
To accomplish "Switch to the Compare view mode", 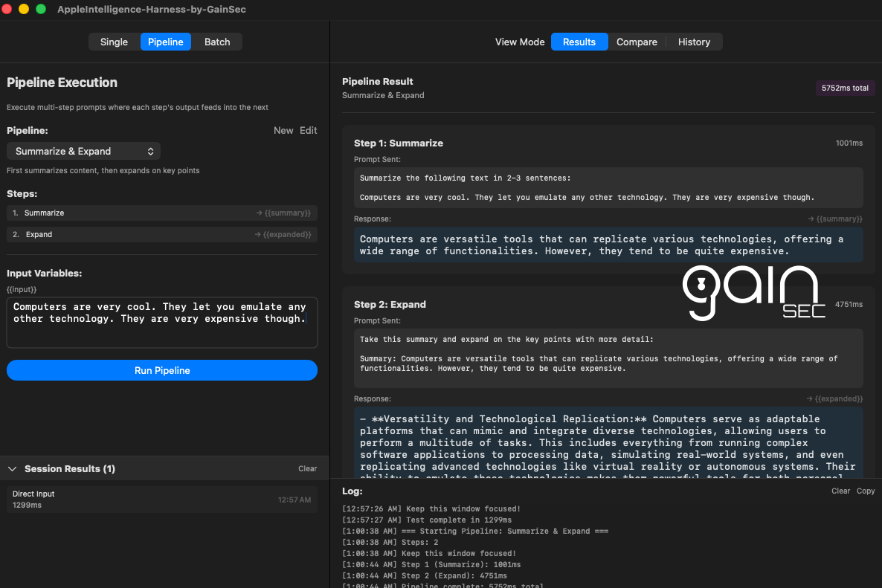I will (637, 42).
